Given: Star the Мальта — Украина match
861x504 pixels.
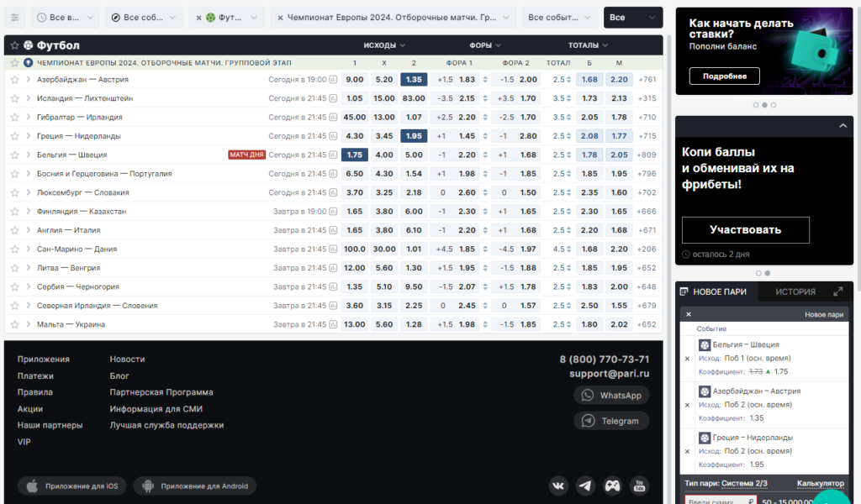Looking at the screenshot, I should point(15,325).
